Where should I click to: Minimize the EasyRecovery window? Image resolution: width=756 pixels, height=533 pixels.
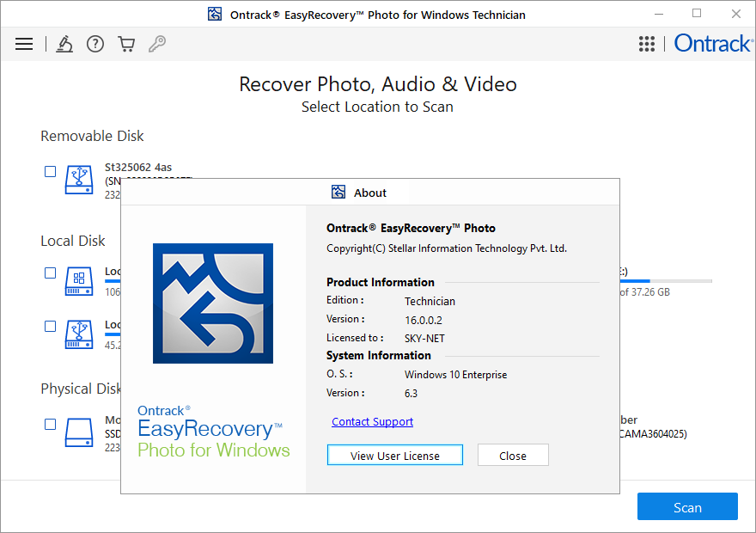coord(659,14)
